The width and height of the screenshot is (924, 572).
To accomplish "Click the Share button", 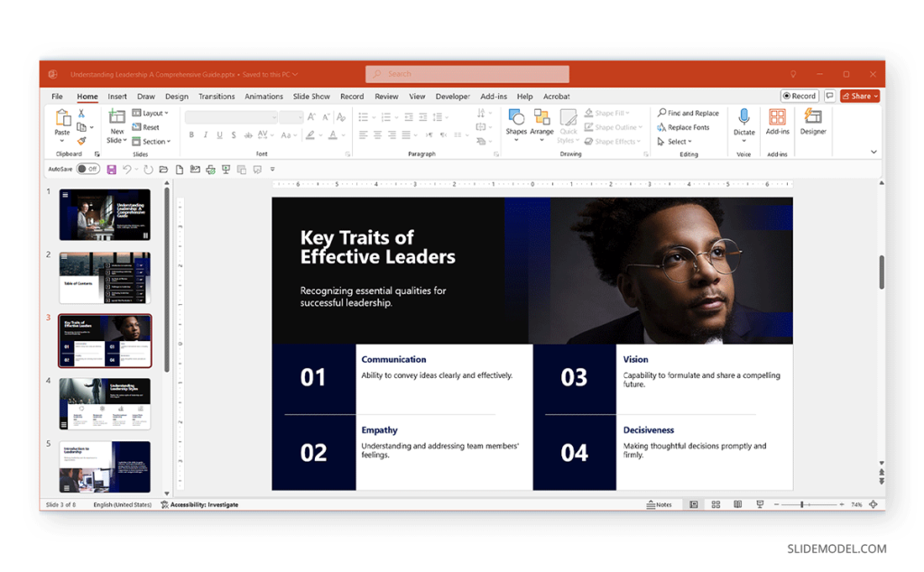I will [x=860, y=96].
